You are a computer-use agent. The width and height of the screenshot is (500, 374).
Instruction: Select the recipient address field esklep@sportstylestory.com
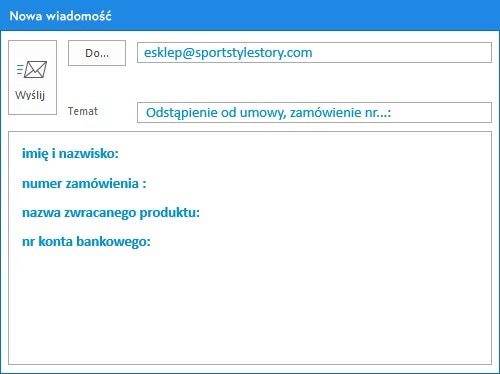[314, 52]
